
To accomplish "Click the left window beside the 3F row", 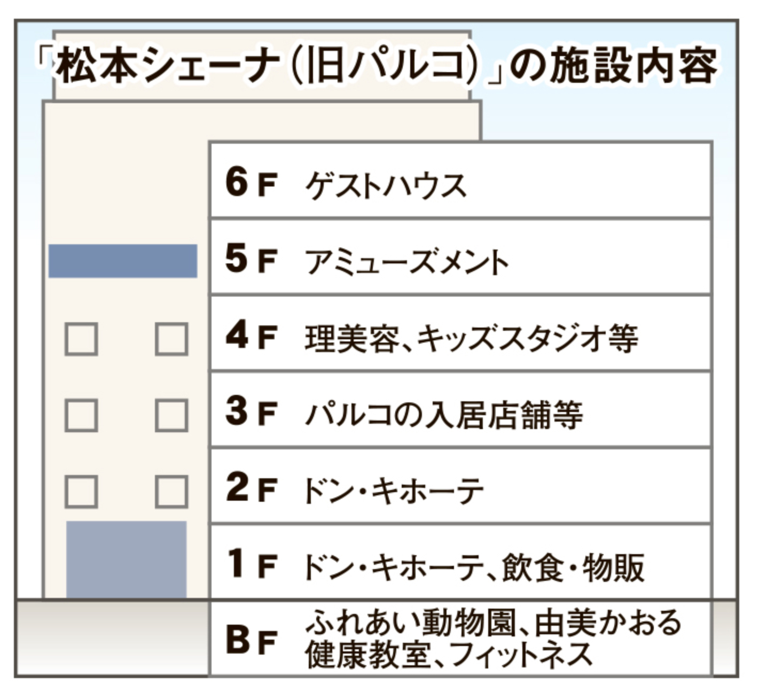I will coord(81,415).
